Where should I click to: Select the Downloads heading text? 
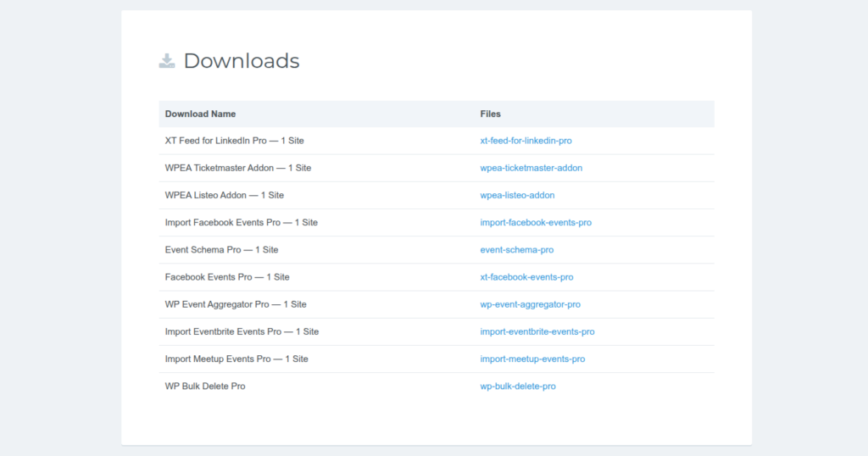[x=242, y=61]
